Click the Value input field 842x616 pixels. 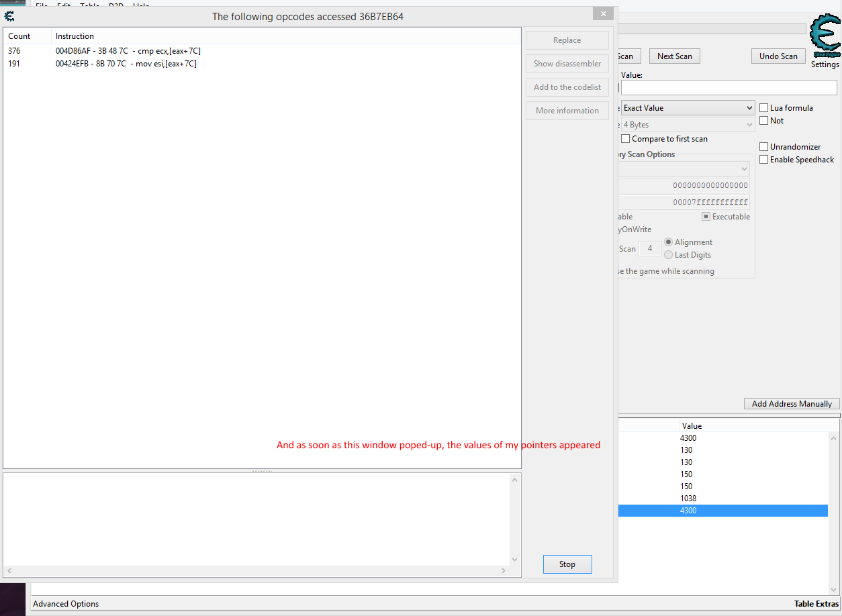[729, 87]
